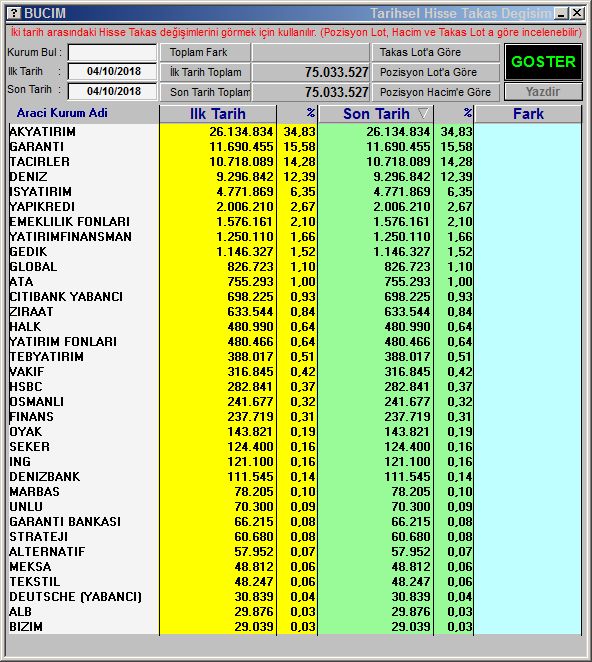Select the BIZIM row
Viewport: 592px width, 662px height.
coord(295,627)
